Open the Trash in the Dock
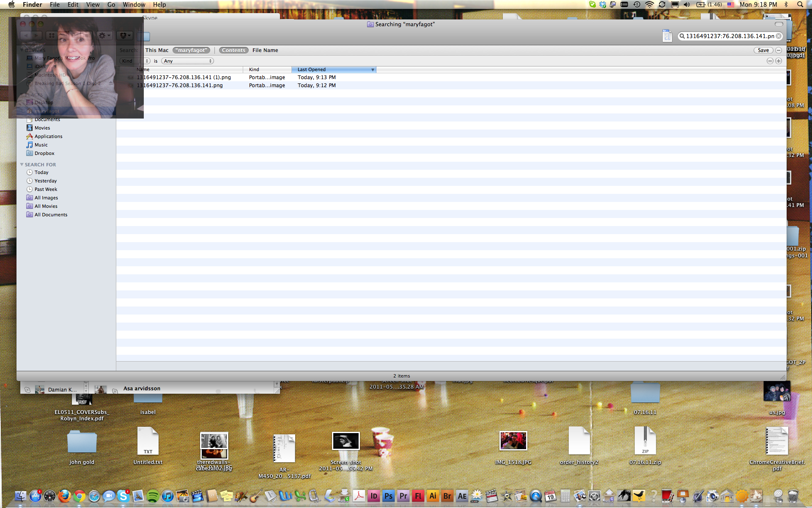This screenshot has height=508, width=812. pos(793,496)
